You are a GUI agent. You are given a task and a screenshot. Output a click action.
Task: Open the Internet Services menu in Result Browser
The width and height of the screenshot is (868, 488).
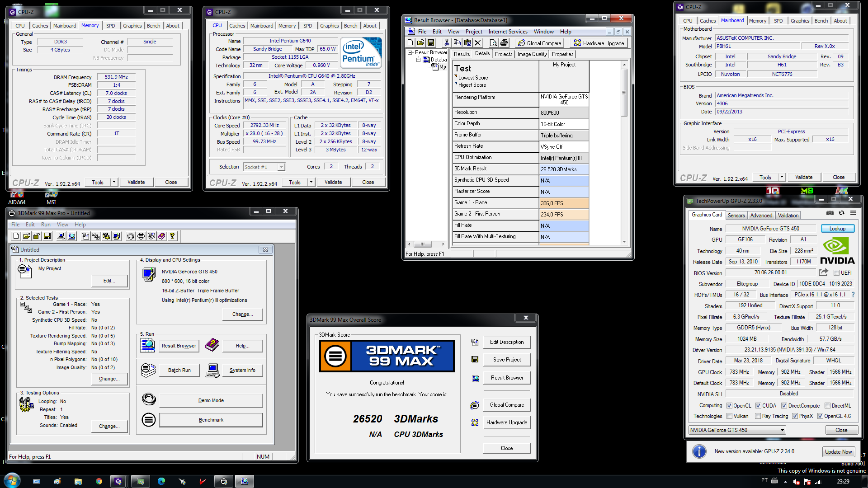pos(508,32)
